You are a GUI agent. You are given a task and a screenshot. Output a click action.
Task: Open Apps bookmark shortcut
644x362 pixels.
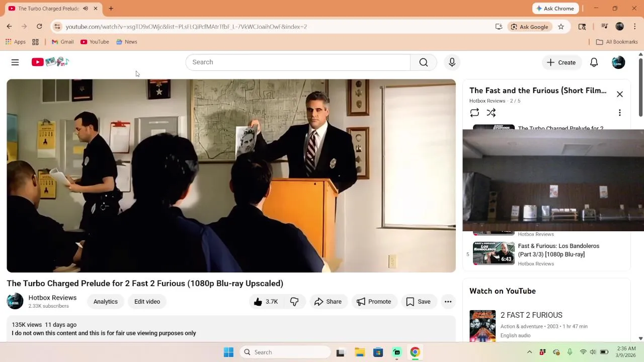[16, 42]
